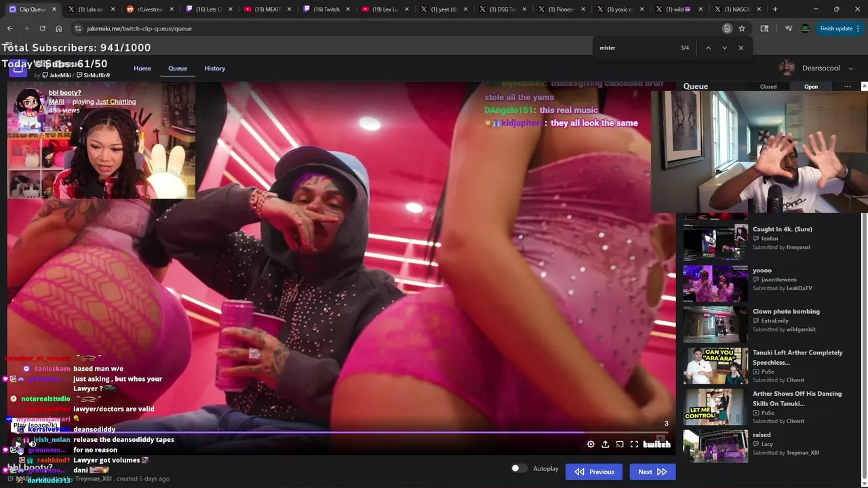Viewport: 868px width, 488px height.
Task: Click the share clip upload icon
Action: coord(605,445)
